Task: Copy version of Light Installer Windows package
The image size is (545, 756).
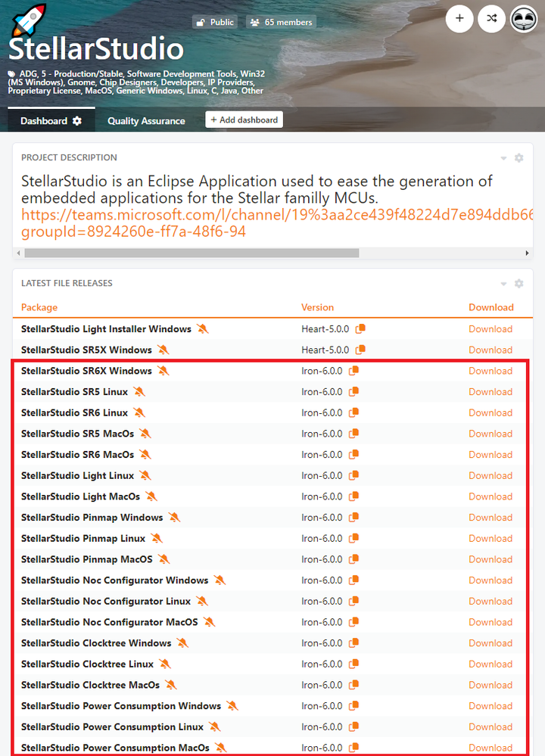Action: 360,329
